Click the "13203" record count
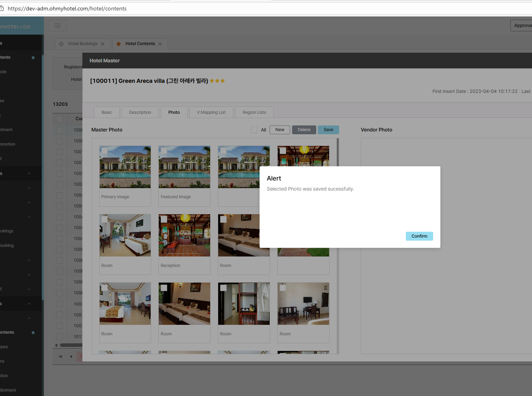This screenshot has height=396, width=532. pyautogui.click(x=60, y=104)
